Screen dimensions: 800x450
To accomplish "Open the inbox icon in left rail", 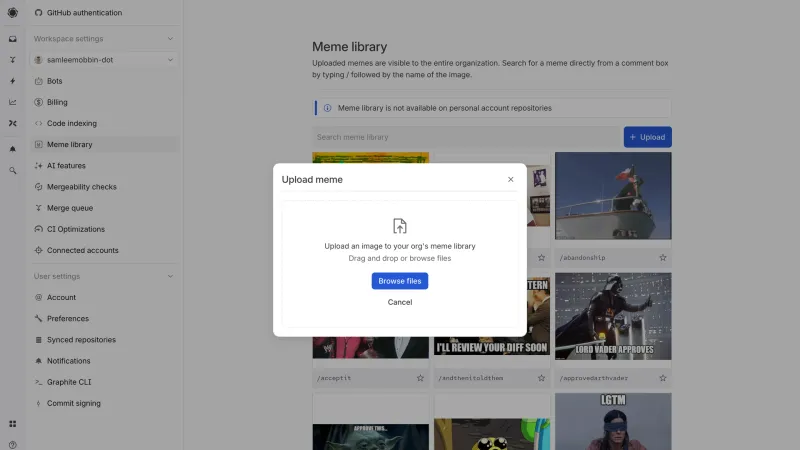I will 12,39.
